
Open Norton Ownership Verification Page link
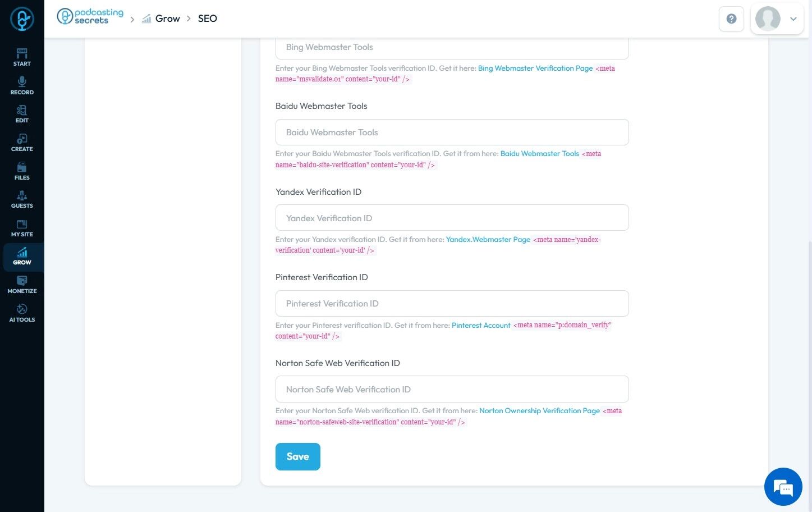click(x=540, y=410)
